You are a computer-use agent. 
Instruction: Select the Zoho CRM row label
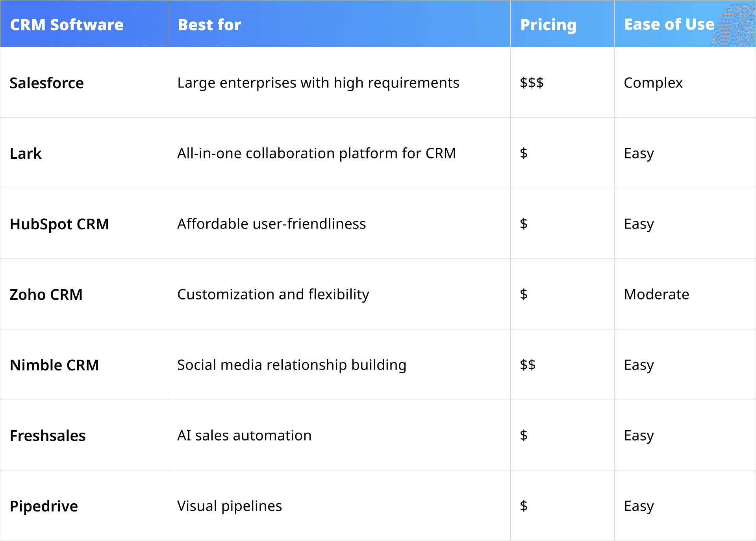(46, 294)
